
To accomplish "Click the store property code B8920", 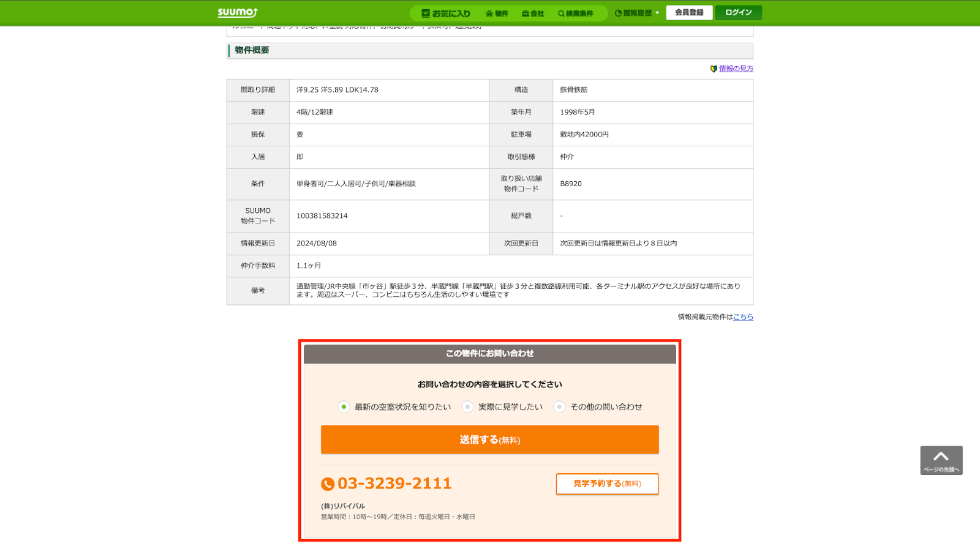I will tap(571, 184).
